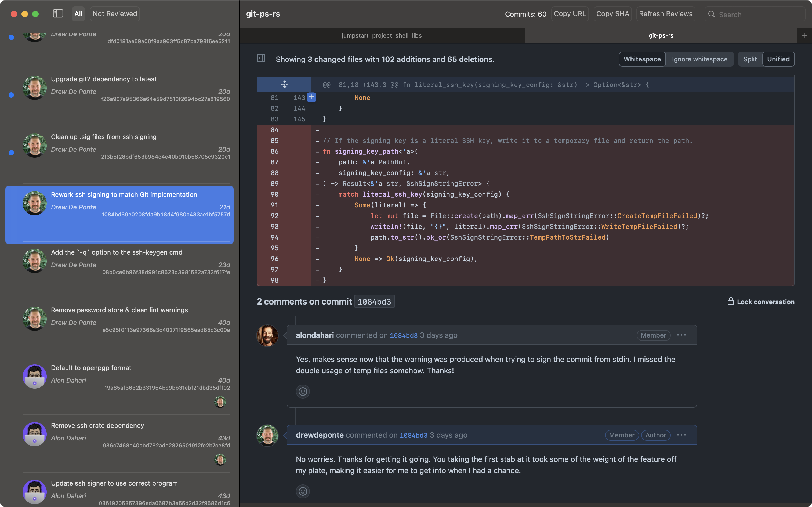Open options menu on drewdeponte's comment
The image size is (812, 507).
681,435
